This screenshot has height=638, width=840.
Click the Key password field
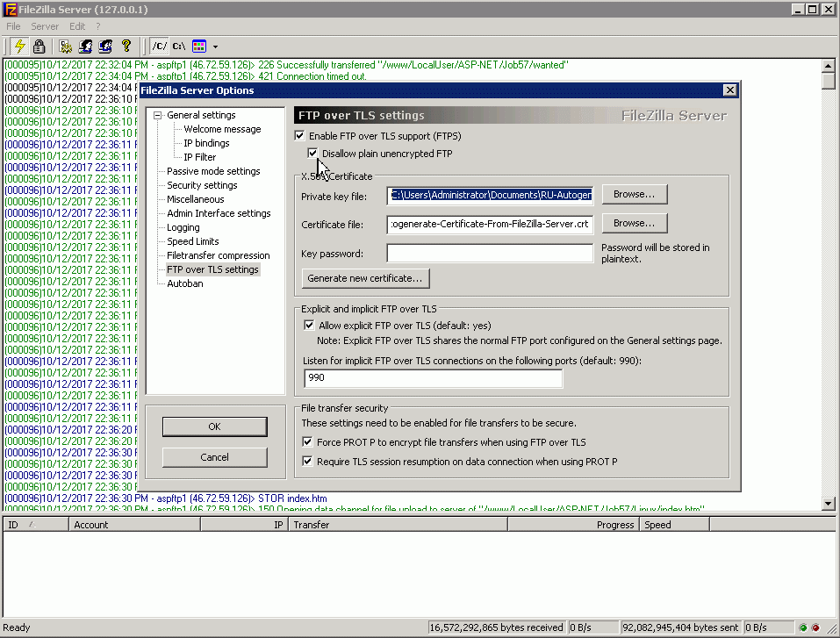click(x=490, y=254)
